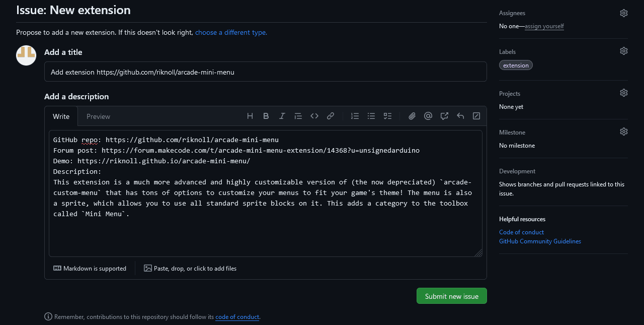Click the 'Helpful resources' heading
Image resolution: width=644 pixels, height=325 pixels.
(522, 219)
